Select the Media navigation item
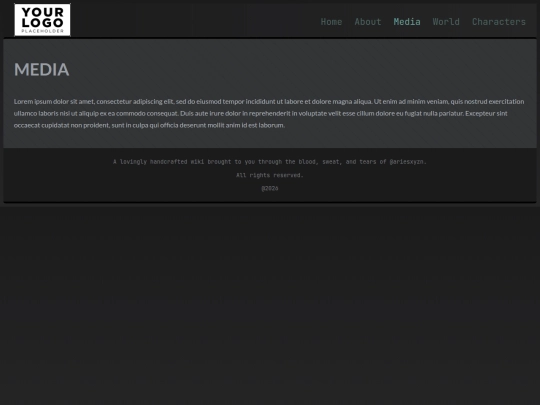The height and width of the screenshot is (405, 540). coord(407,22)
